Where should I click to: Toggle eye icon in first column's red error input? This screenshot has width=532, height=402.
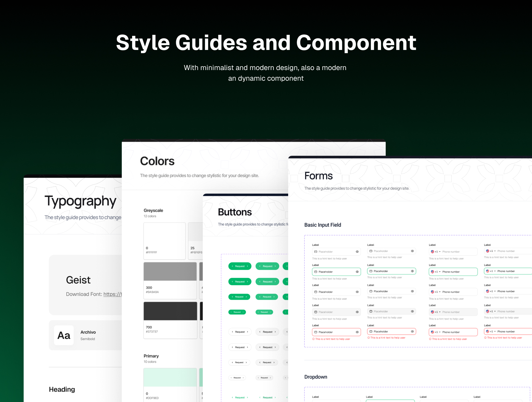[357, 332]
